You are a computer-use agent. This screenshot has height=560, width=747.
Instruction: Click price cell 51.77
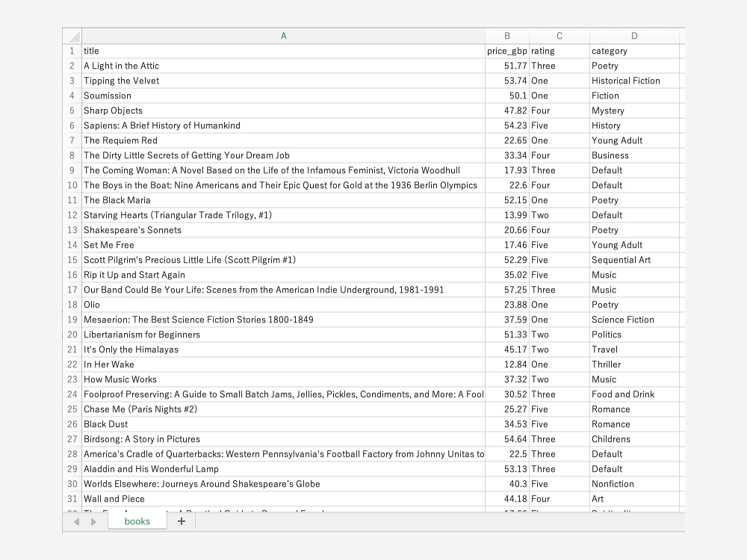507,66
